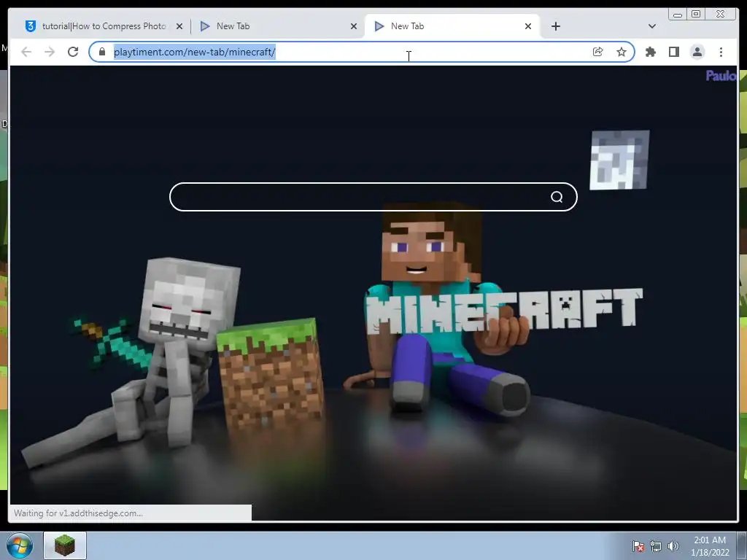Open a new browser tab
This screenshot has height=560, width=747.
(x=555, y=26)
